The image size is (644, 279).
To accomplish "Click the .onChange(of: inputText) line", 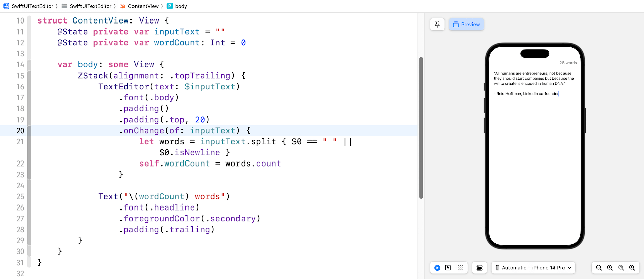I will pos(185,131).
